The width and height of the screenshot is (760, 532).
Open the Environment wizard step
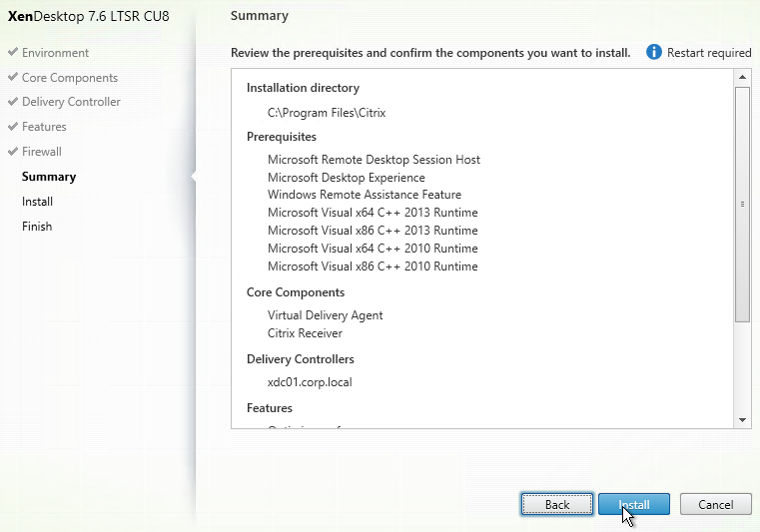click(55, 53)
